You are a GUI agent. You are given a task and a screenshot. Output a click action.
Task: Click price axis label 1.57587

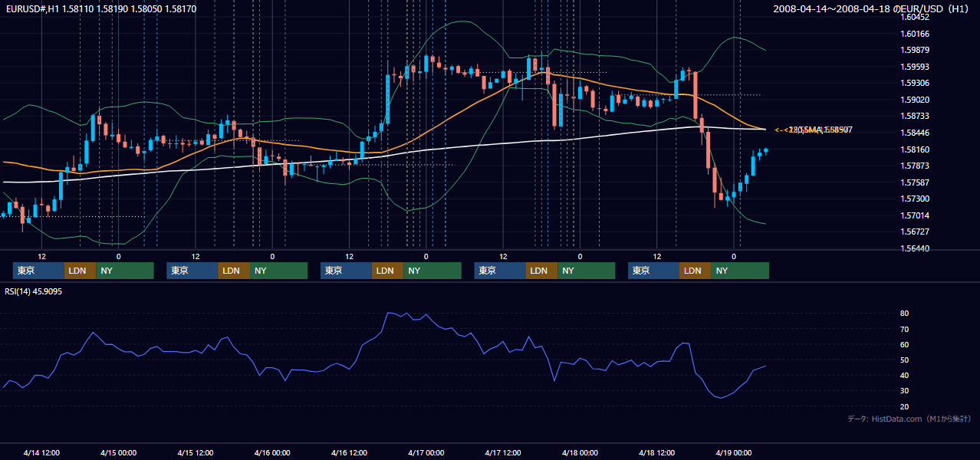(x=915, y=182)
